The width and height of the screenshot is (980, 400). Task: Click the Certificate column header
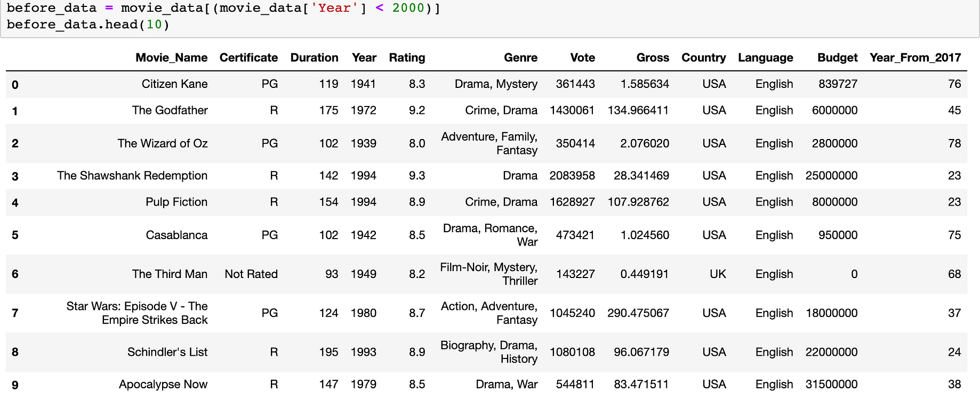click(248, 58)
